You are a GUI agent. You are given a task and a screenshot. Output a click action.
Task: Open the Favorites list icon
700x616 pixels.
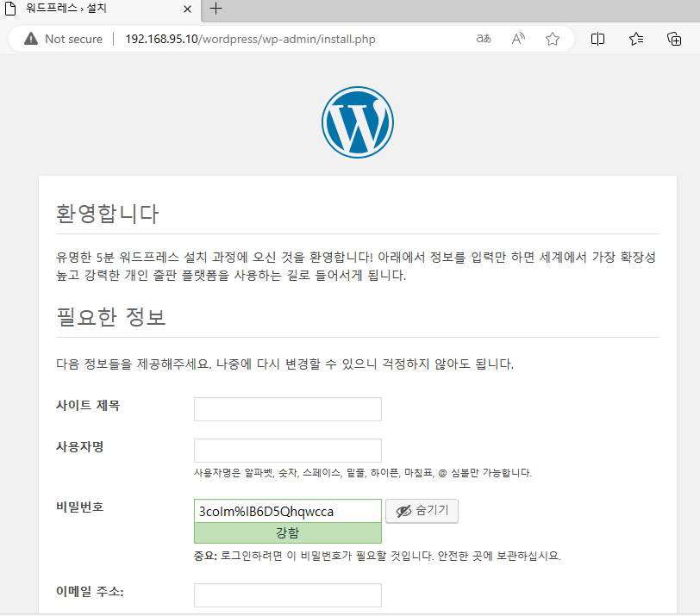(636, 39)
